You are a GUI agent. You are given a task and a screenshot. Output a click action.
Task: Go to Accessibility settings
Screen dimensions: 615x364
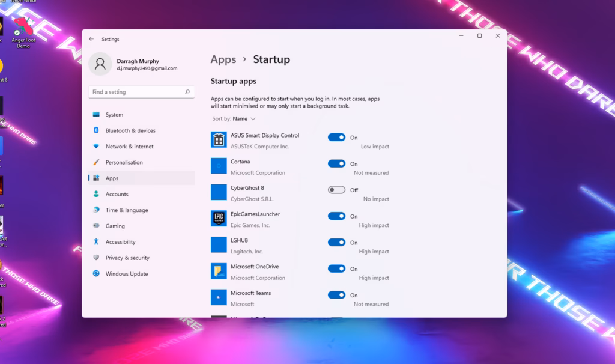tap(142, 241)
